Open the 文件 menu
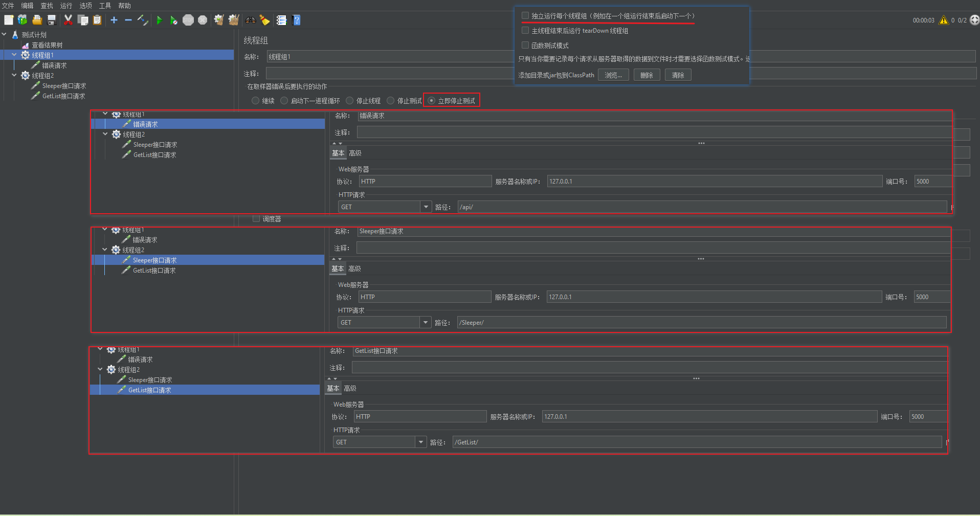Screen dimensions: 980x516 tap(8, 6)
